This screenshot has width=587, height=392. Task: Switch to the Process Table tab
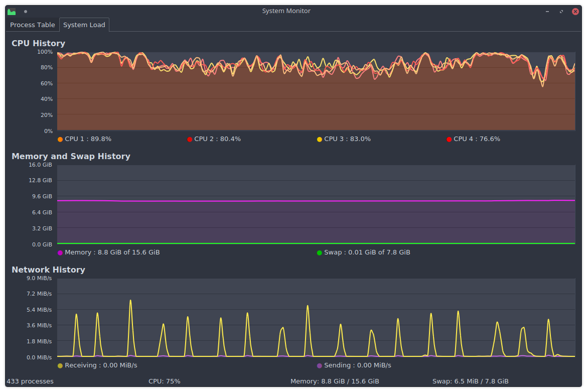(33, 25)
